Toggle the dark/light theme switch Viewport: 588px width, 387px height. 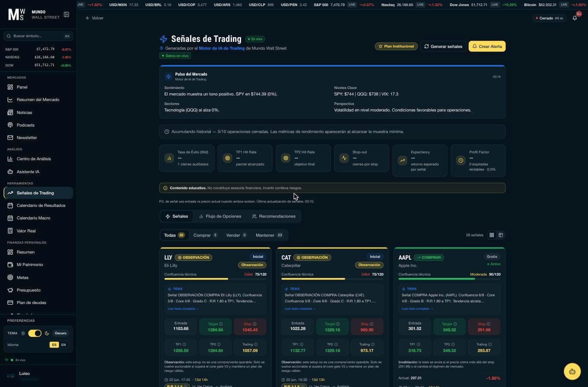[35, 333]
